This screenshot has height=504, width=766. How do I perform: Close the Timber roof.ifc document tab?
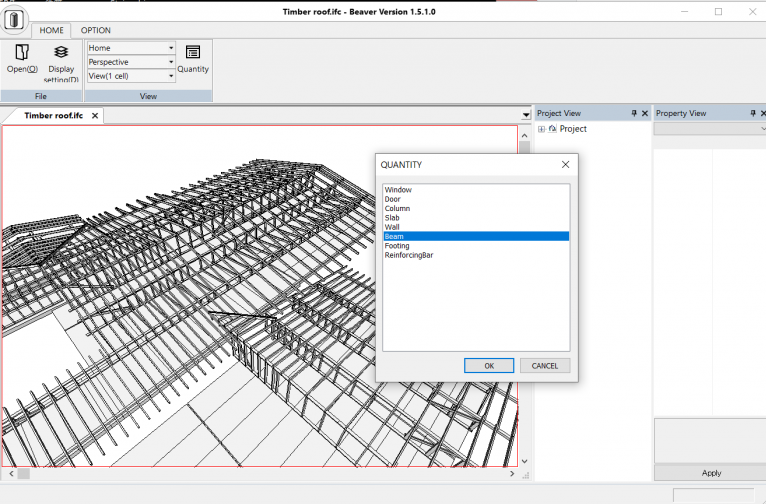95,116
